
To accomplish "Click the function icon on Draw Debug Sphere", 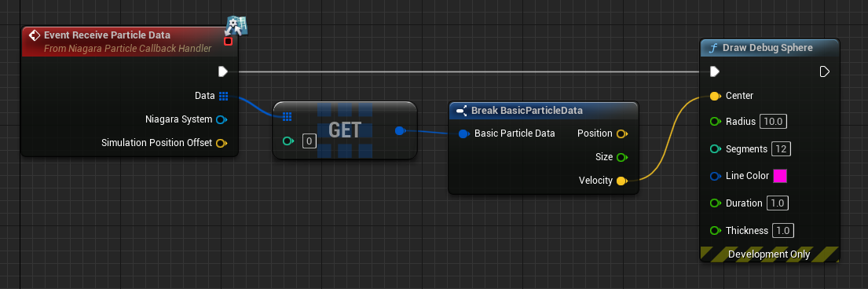I will [x=712, y=48].
